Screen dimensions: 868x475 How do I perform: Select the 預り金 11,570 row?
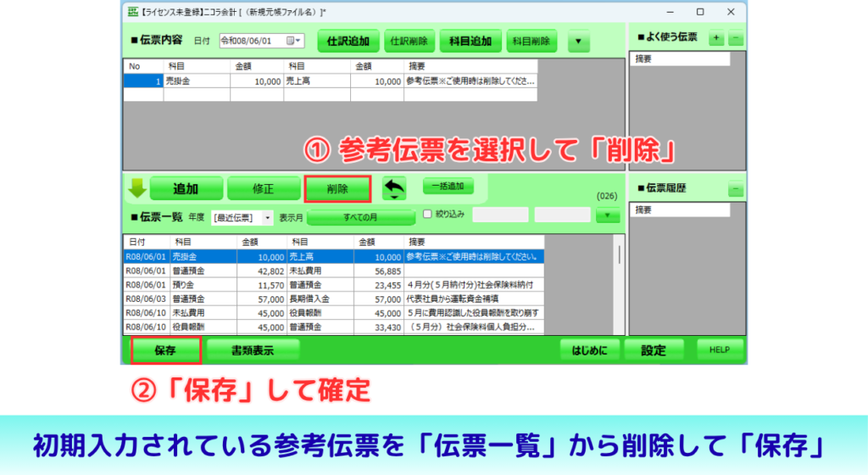click(x=334, y=284)
